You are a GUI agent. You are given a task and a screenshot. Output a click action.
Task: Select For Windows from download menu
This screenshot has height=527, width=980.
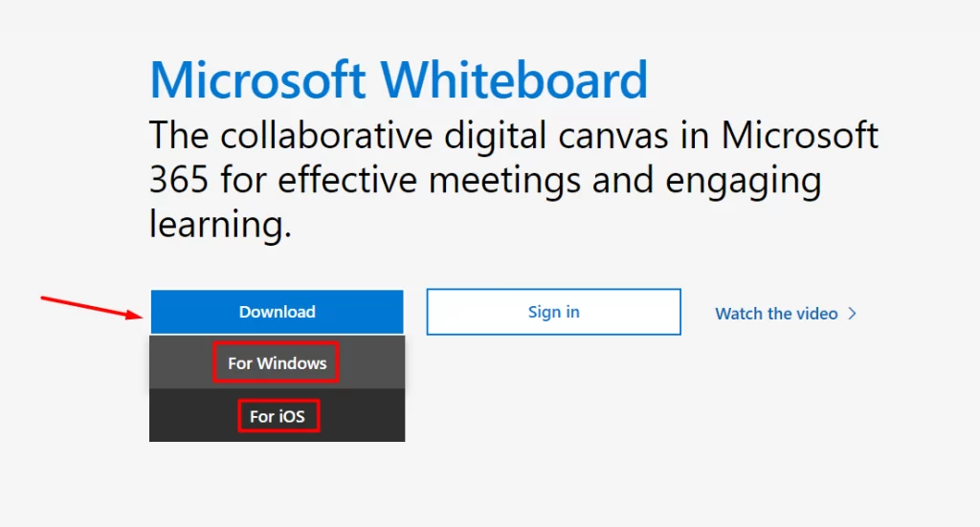coord(277,362)
